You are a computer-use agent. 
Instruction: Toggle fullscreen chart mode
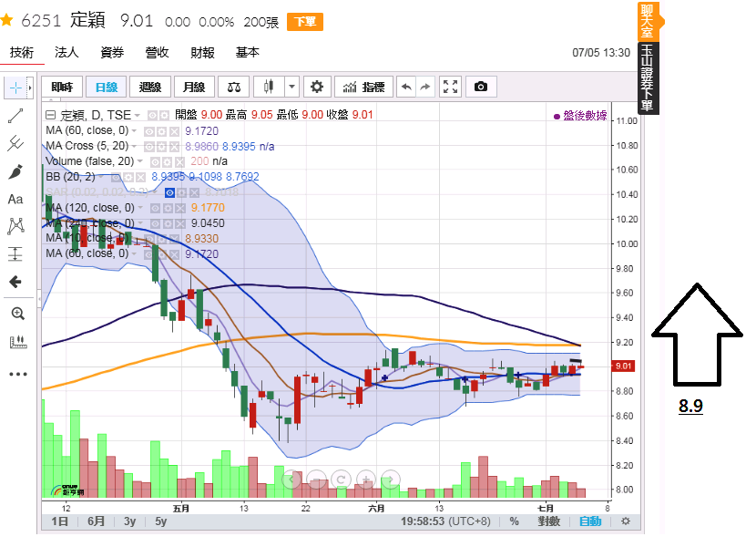[x=450, y=88]
